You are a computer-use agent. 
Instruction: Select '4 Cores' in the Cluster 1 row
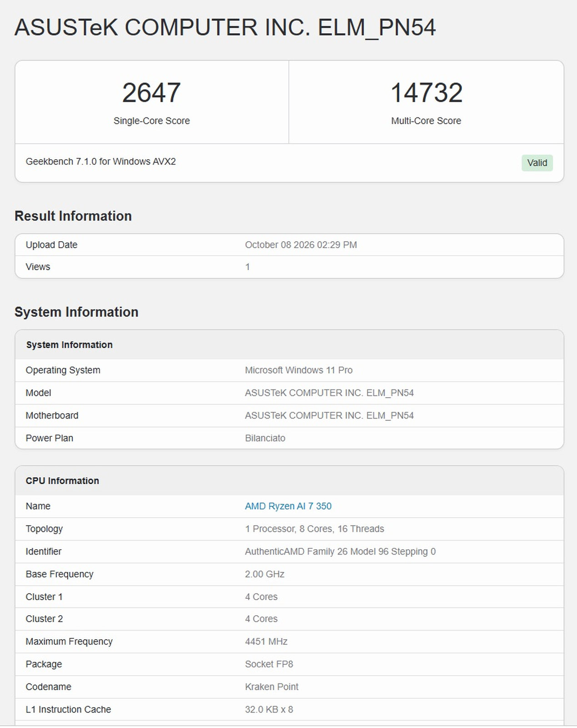tap(261, 597)
